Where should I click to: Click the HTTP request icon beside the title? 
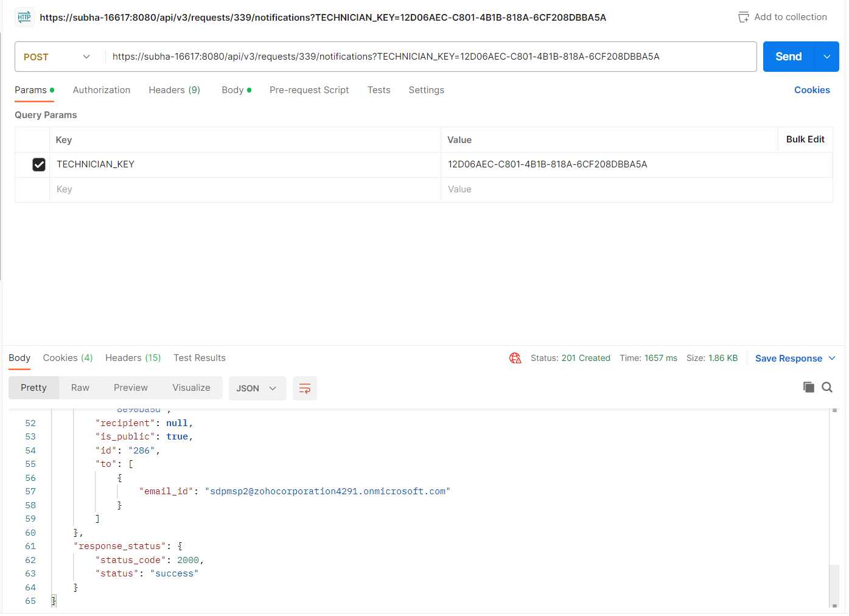24,17
